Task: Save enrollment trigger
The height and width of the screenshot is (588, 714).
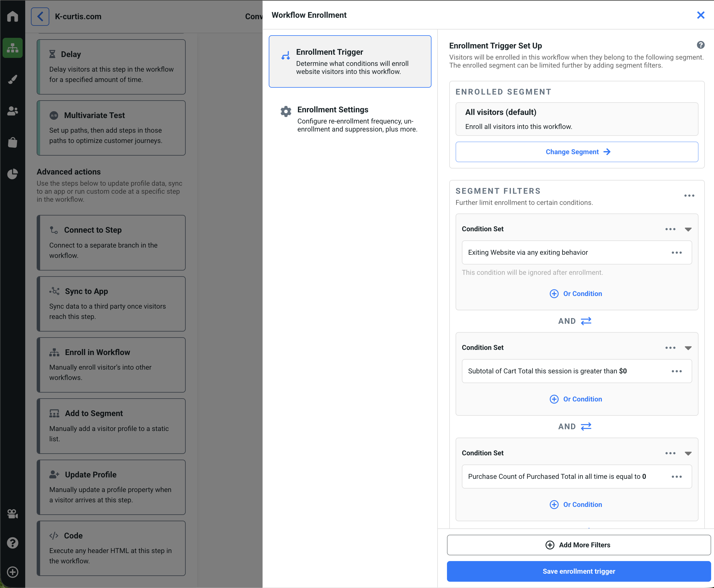Action: [578, 571]
